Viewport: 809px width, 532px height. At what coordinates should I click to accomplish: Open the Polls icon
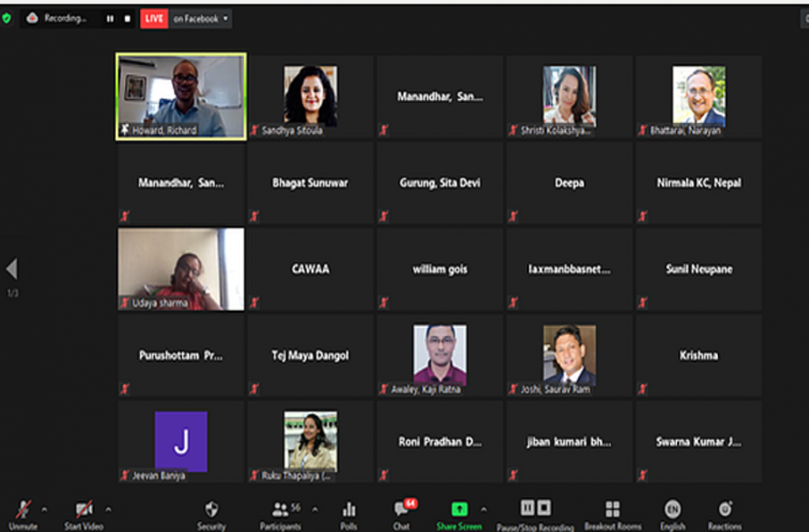[x=349, y=511]
